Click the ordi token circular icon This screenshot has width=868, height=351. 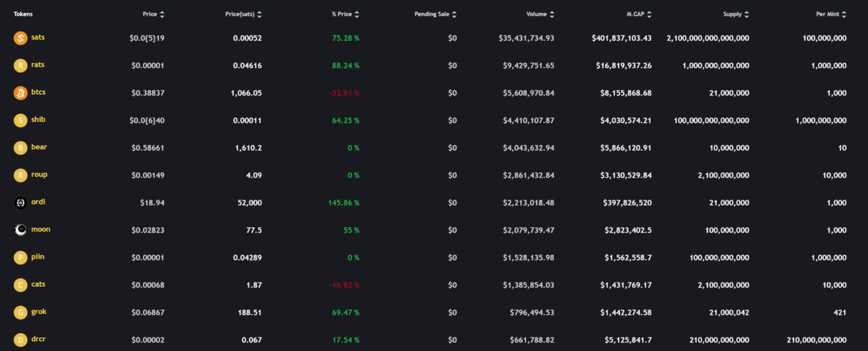(20, 203)
